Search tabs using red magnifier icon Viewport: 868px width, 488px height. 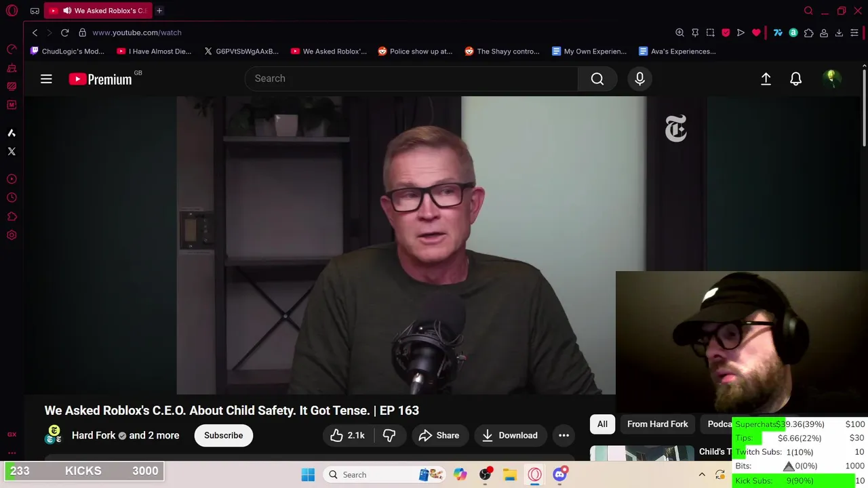(808, 11)
